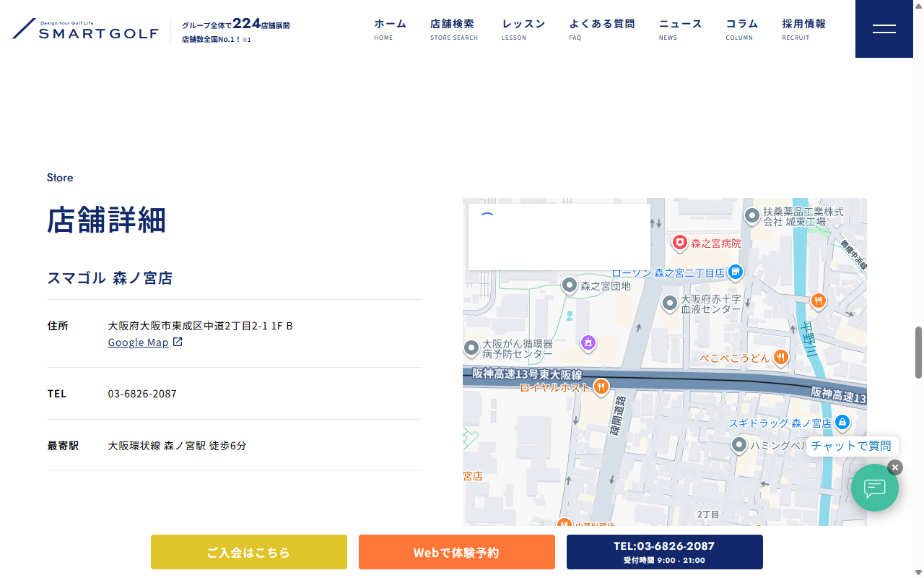
Task: Click チャットで質問 chat label
Action: click(x=851, y=446)
